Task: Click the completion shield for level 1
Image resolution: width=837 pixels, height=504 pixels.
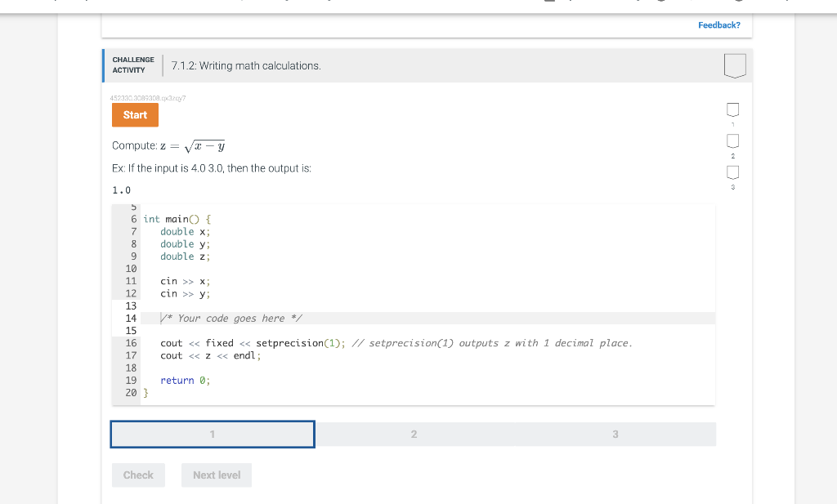Action: 732,109
